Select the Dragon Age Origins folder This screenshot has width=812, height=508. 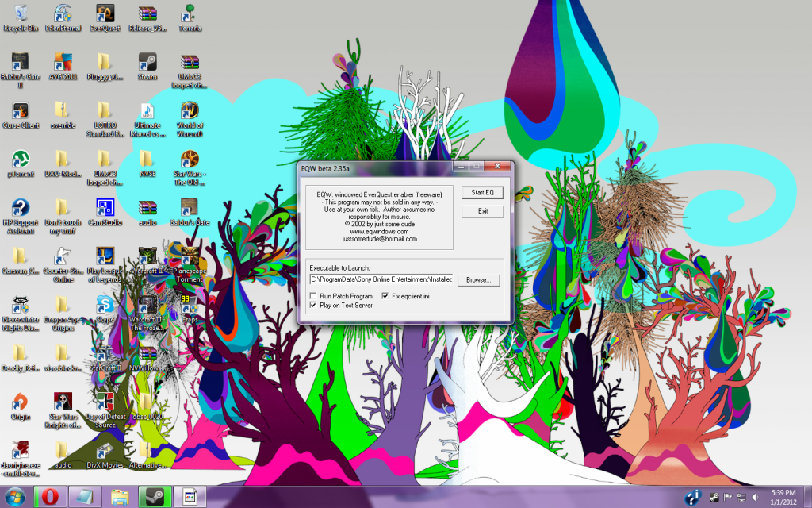coord(63,314)
